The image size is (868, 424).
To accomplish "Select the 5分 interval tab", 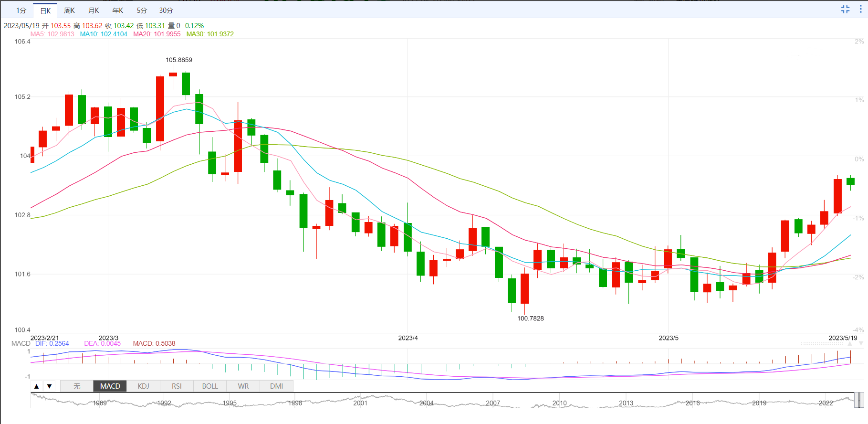I will [x=142, y=11].
